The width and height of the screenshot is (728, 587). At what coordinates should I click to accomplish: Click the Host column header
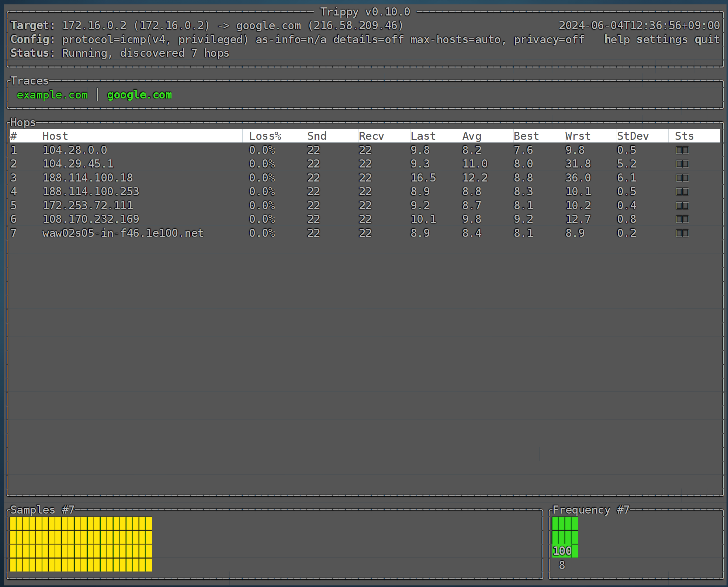coord(55,136)
